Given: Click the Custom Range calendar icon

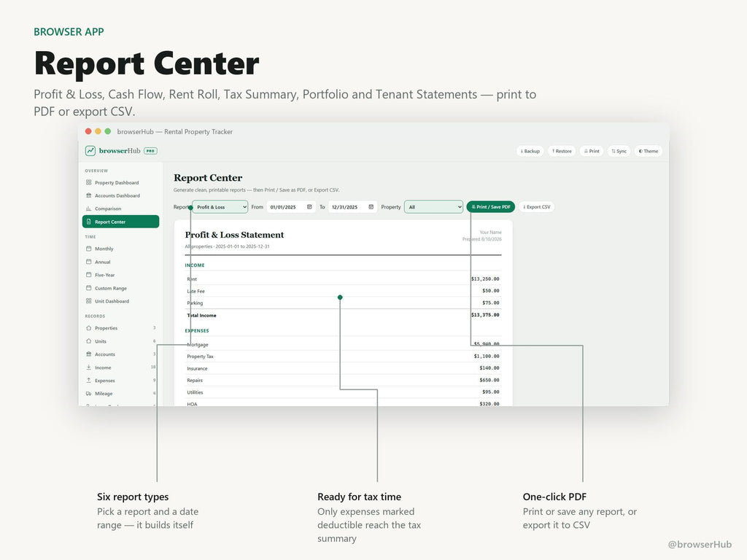Looking at the screenshot, I should coord(88,288).
